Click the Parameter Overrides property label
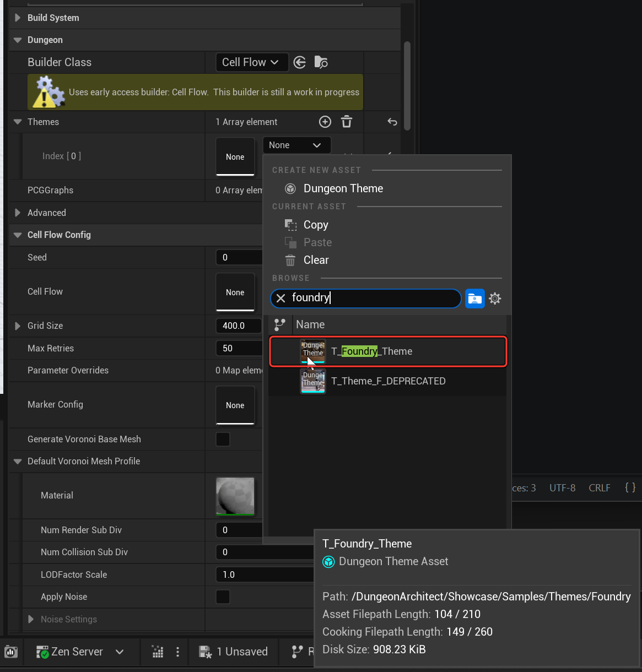Image resolution: width=642 pixels, height=672 pixels. tap(68, 370)
